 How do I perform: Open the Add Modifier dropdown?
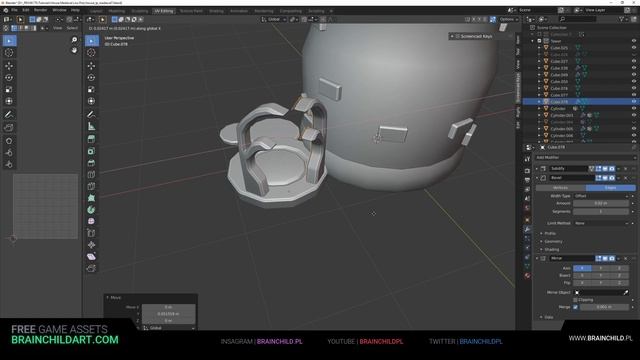point(585,158)
